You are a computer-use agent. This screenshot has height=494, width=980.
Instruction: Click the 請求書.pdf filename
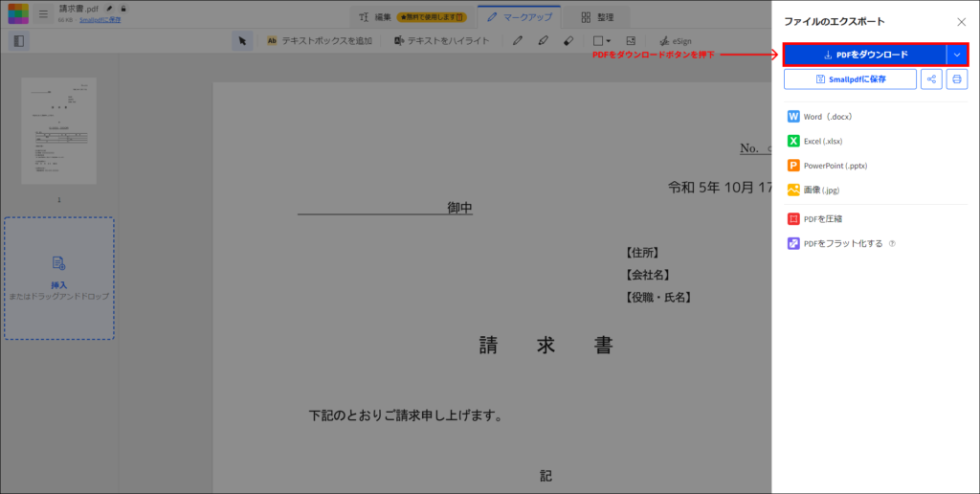(78, 9)
